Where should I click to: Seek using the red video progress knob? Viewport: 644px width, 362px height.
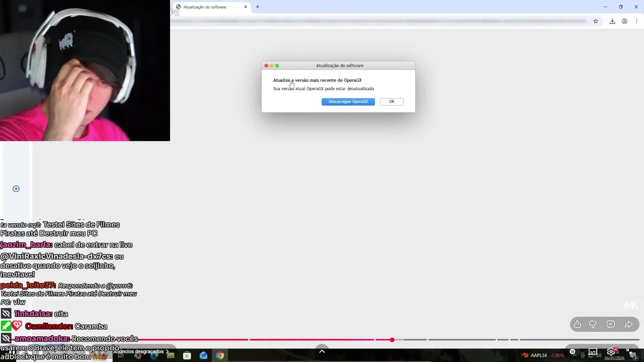click(x=392, y=340)
